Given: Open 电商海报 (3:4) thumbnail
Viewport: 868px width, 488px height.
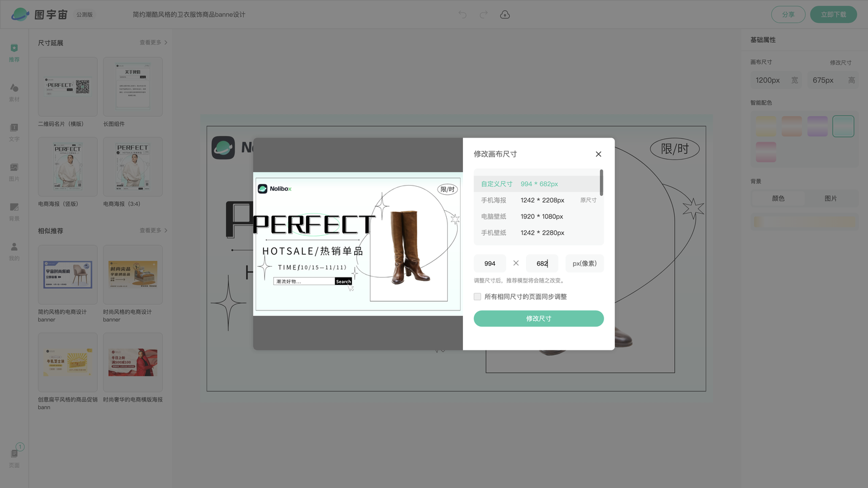Looking at the screenshot, I should coord(133,167).
